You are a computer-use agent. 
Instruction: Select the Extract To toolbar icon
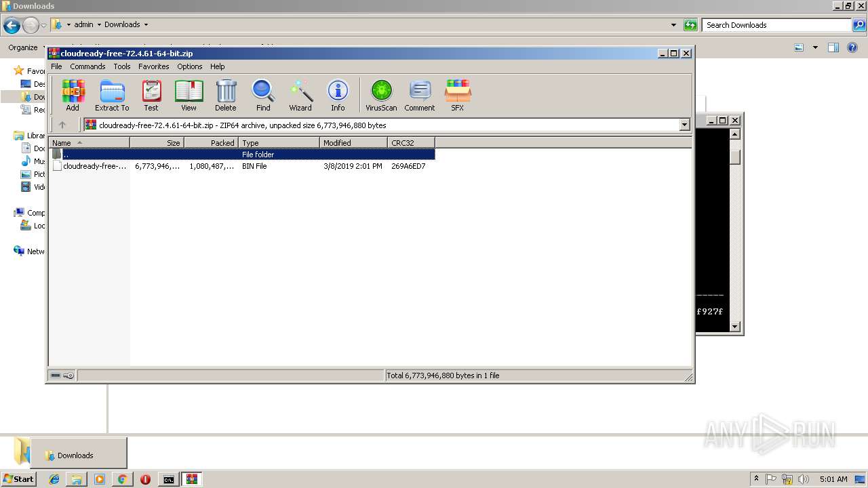tap(112, 95)
